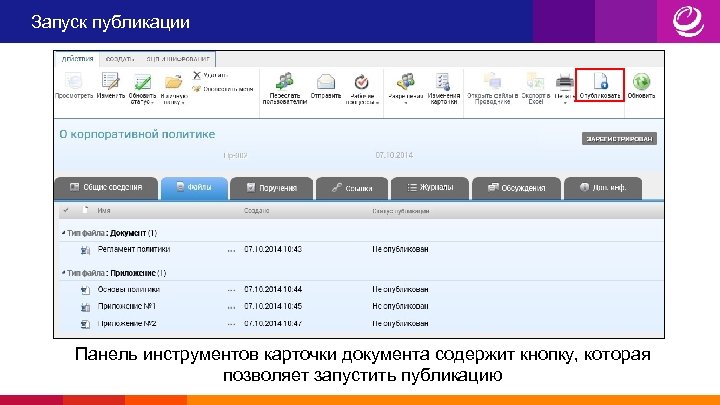Open the ellipsis menu for Регламент политики
This screenshot has height=405, width=720.
tap(231, 250)
